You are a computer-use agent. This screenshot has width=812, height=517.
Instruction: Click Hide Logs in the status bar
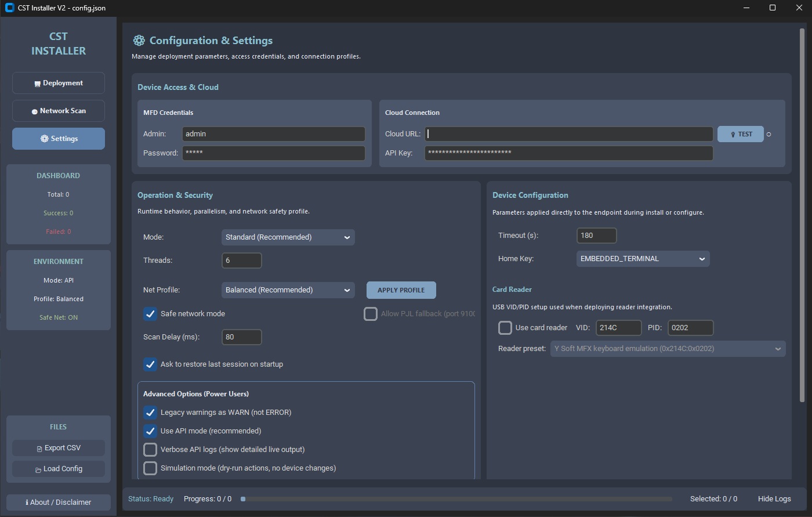774,499
